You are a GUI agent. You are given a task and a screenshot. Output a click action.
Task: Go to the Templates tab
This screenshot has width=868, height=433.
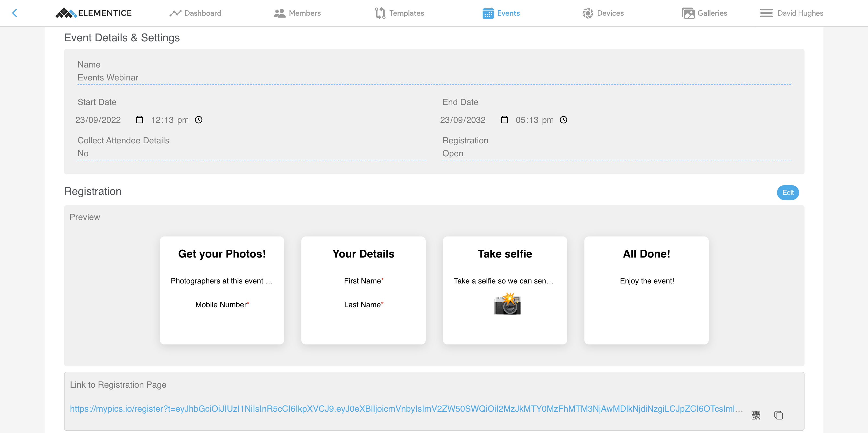(x=399, y=13)
